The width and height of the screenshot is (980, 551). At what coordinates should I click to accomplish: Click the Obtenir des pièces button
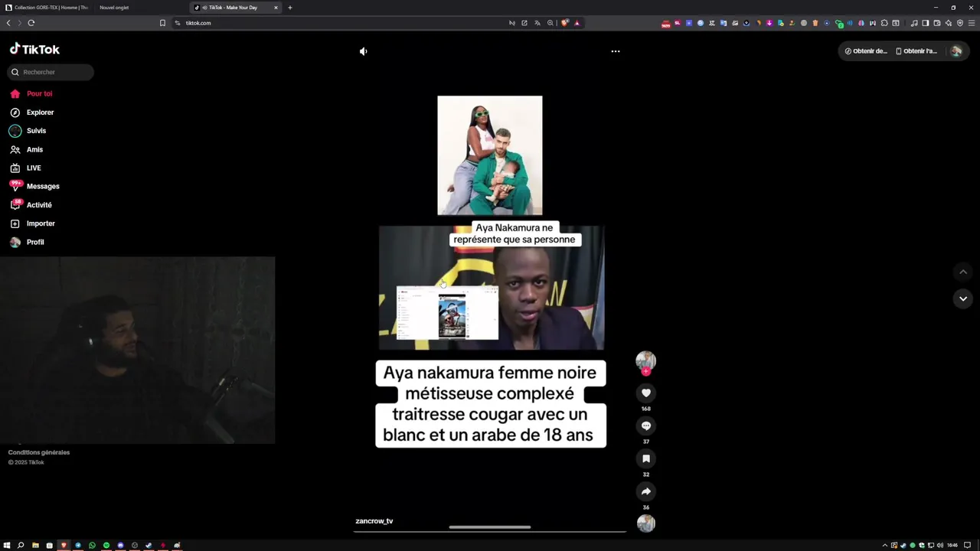[x=866, y=51]
